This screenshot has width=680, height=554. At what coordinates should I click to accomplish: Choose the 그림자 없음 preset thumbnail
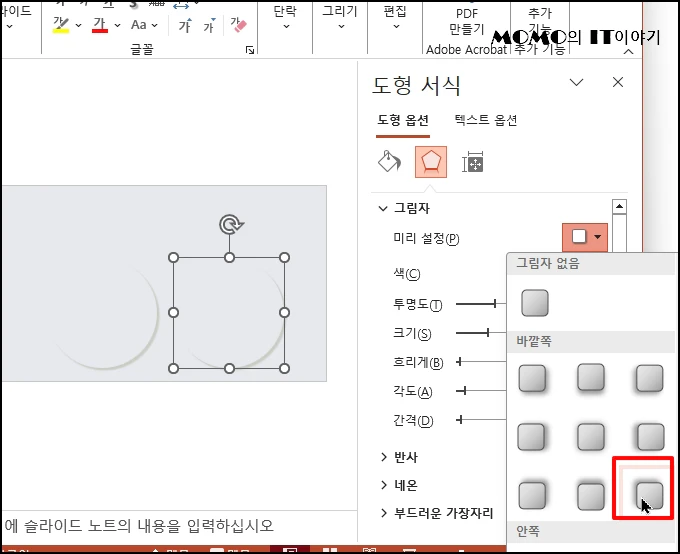point(535,303)
